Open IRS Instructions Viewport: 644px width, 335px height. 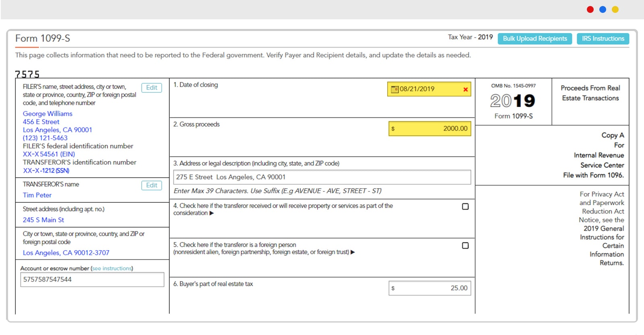[x=603, y=39]
